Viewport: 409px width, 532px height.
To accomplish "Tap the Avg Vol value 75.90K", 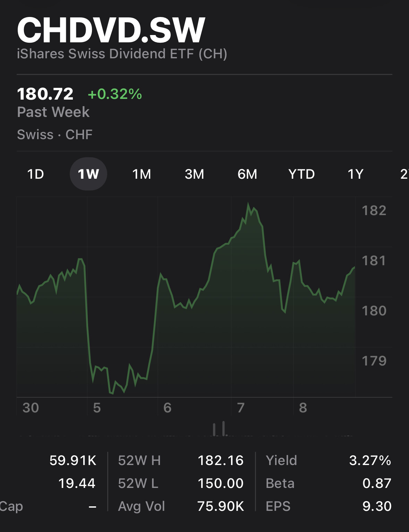I will (221, 506).
